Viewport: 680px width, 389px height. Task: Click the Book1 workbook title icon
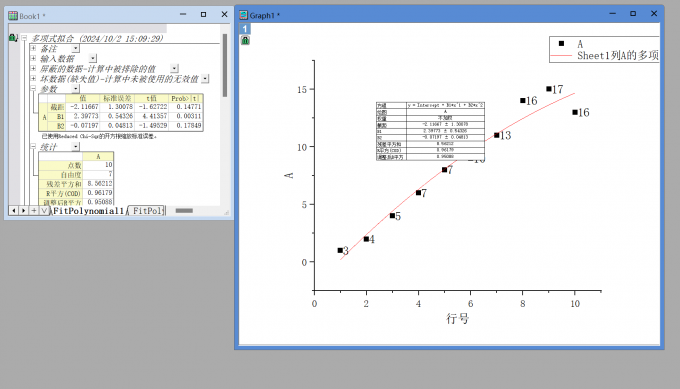point(13,16)
